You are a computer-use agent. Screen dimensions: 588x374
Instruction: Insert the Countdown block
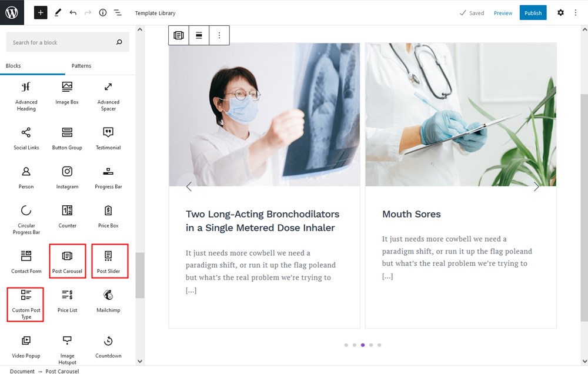click(108, 347)
